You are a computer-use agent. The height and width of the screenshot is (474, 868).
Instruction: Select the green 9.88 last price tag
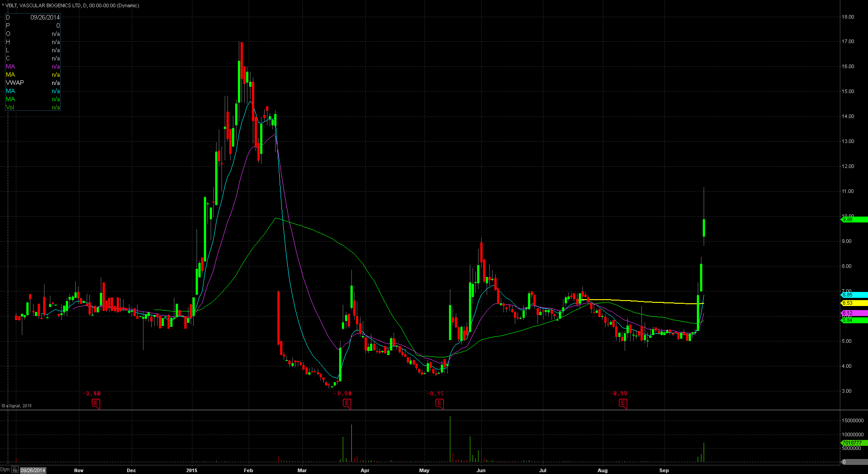pos(854,220)
